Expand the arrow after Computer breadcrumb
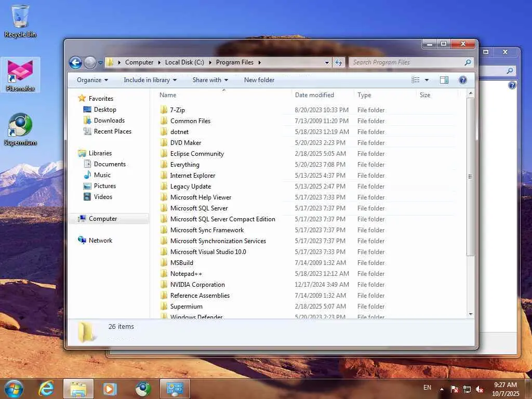Screen dimensions: 532x399 click(x=159, y=62)
